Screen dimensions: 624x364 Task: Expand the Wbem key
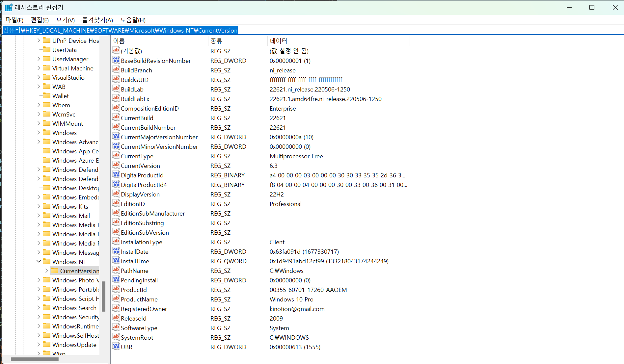point(39,105)
